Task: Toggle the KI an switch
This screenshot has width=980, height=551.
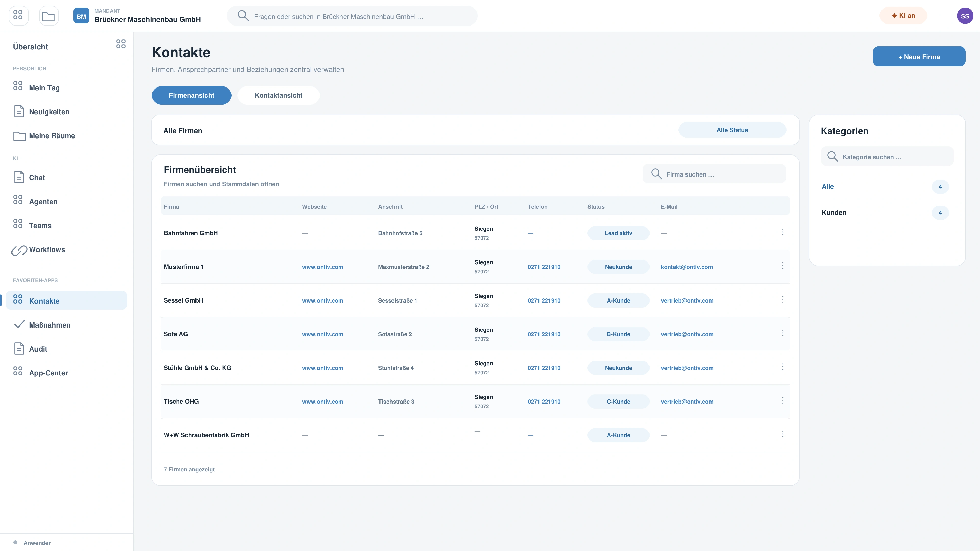Action: pos(903,16)
